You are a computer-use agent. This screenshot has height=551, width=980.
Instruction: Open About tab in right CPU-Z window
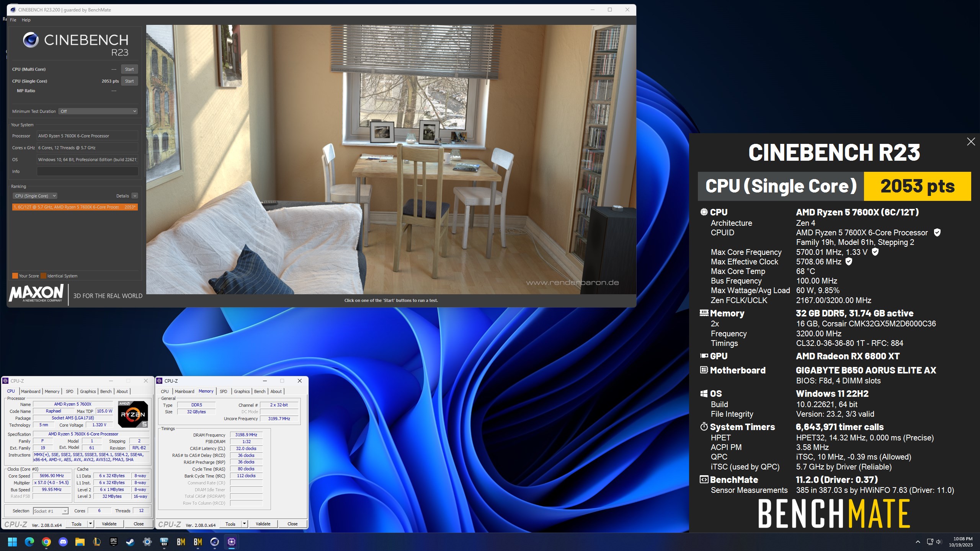[x=276, y=391]
